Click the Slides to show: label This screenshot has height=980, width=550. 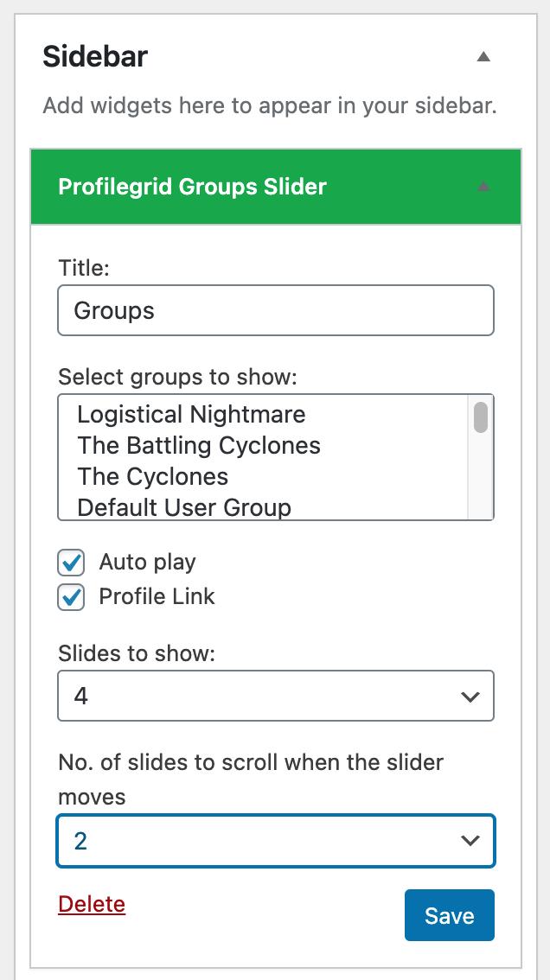(136, 652)
